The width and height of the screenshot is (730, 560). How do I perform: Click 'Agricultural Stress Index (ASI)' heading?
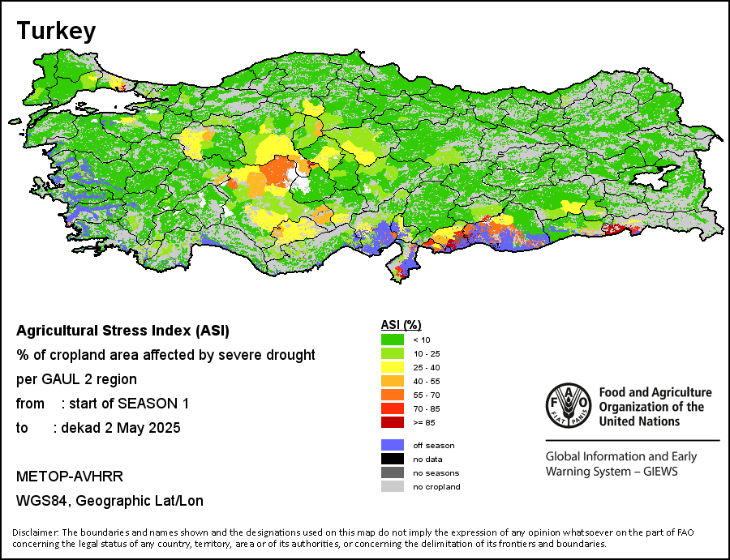[x=123, y=331]
